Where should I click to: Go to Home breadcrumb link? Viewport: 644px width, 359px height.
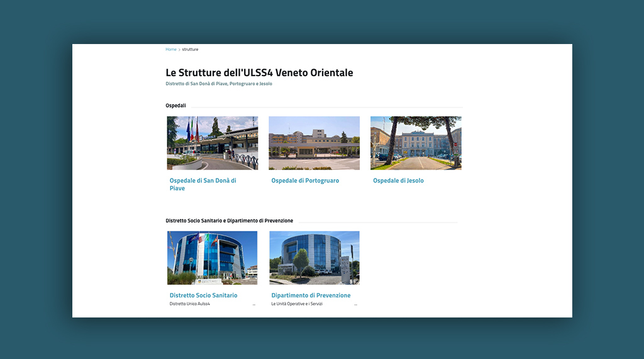point(171,49)
